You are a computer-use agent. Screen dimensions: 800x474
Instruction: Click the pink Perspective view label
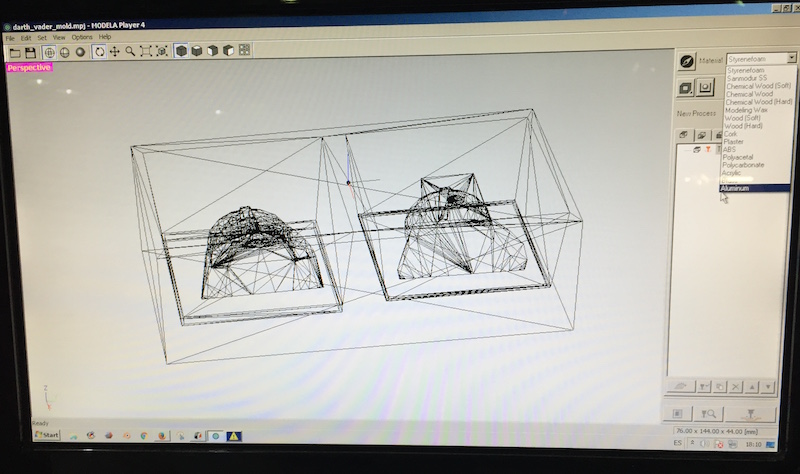[29, 67]
